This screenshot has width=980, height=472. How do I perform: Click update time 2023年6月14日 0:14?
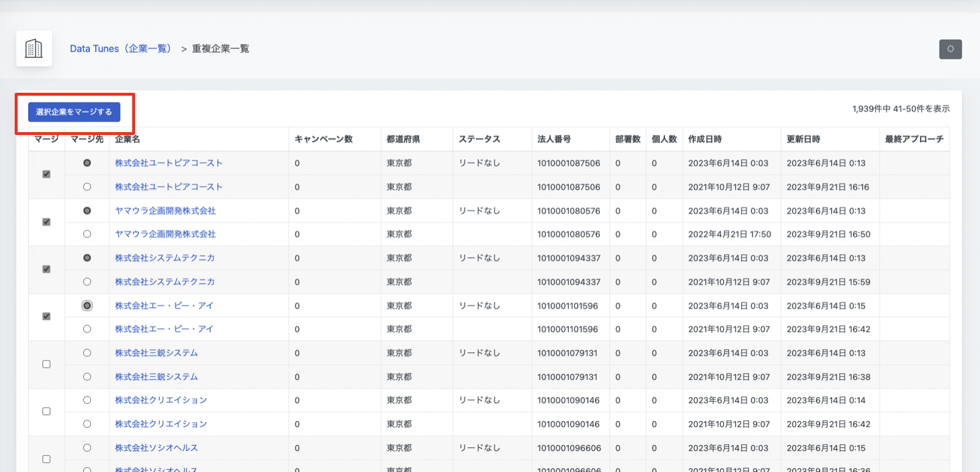[826, 400]
